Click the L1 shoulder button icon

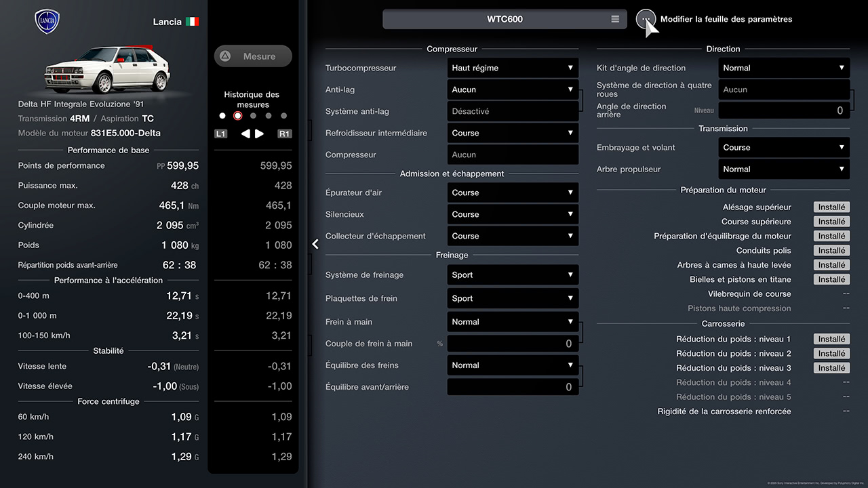tap(221, 134)
